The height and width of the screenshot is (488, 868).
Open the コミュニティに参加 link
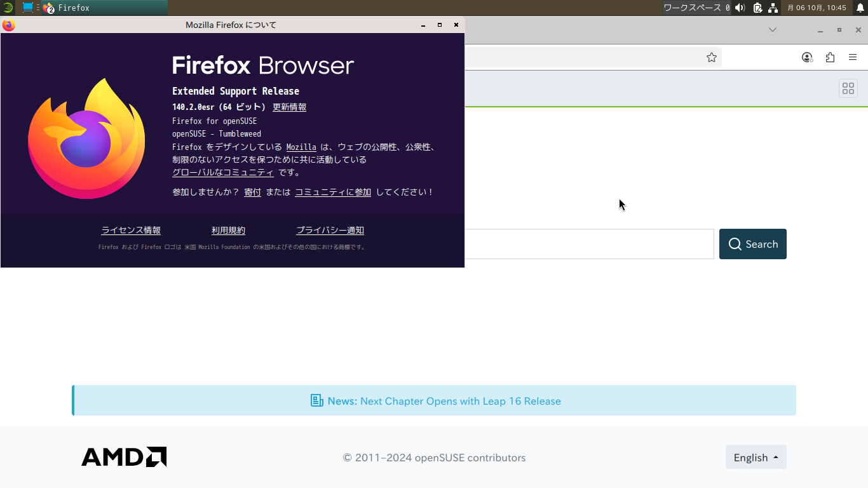coord(333,192)
